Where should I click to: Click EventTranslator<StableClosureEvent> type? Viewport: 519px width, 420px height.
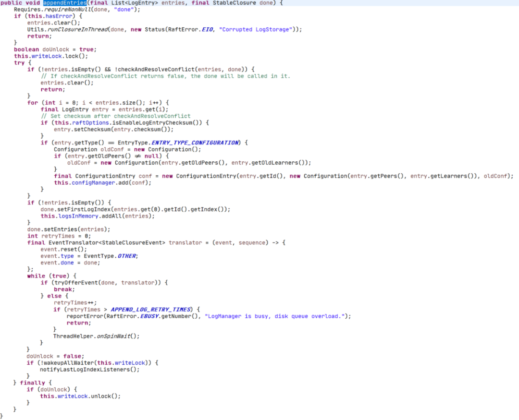(107, 242)
